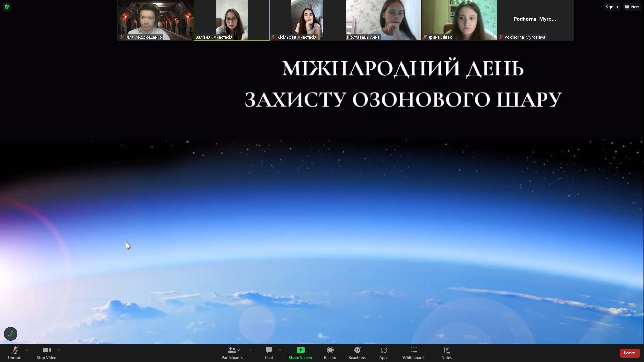Click green encryption shield icon

click(x=7, y=7)
